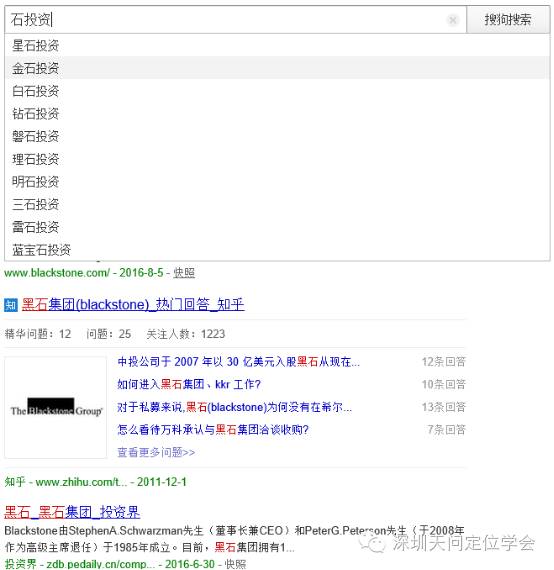This screenshot has width=554, height=570.
Task: Open the 黑石集团(blackstone) 热门回答 知乎 result
Action: [x=133, y=305]
